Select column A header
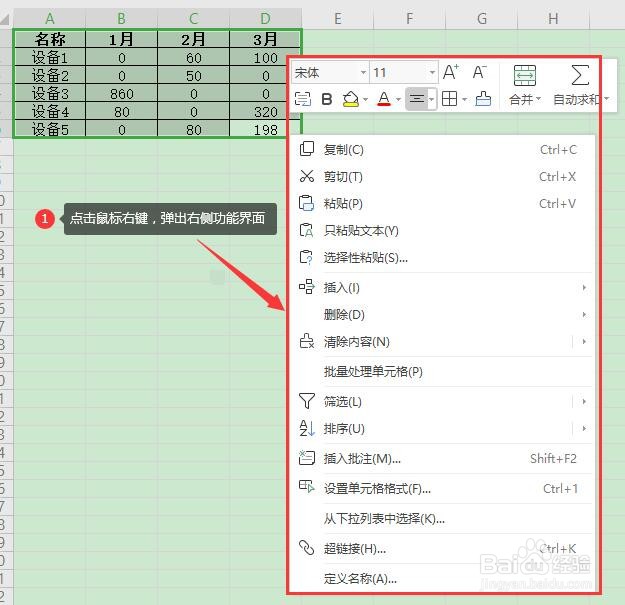Viewport: 625px width, 605px height. pyautogui.click(x=49, y=18)
